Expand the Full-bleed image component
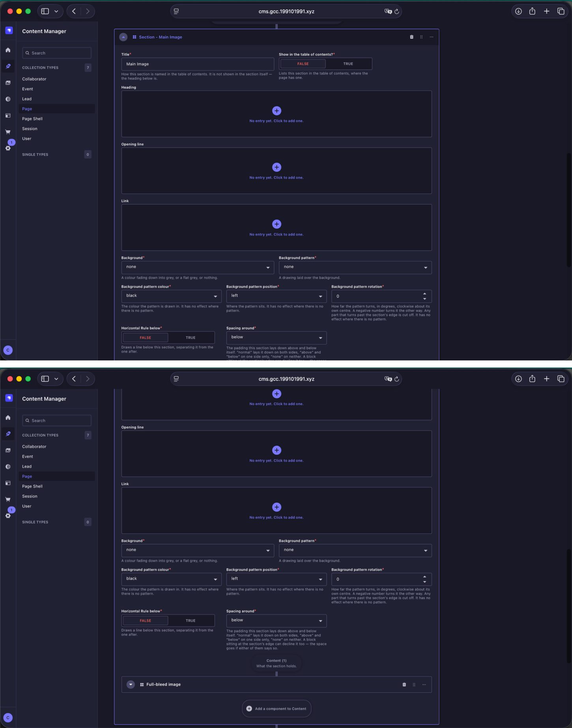The width and height of the screenshot is (572, 728). pyautogui.click(x=131, y=685)
